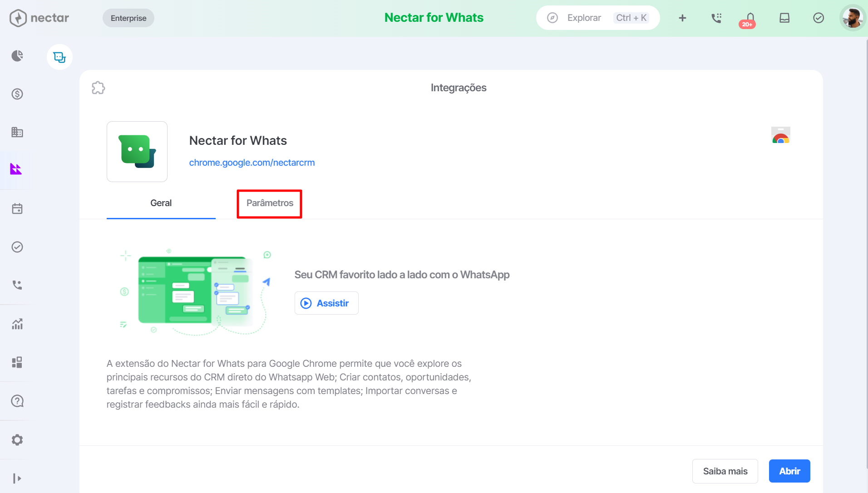Open the dashboard pie chart icon in sidebar
The image size is (868, 493).
point(17,56)
